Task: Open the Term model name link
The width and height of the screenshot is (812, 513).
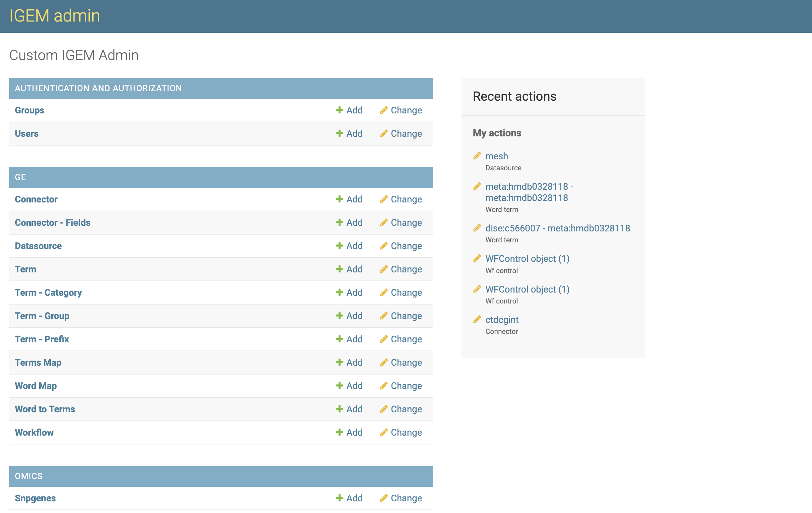Action: pyautogui.click(x=25, y=269)
